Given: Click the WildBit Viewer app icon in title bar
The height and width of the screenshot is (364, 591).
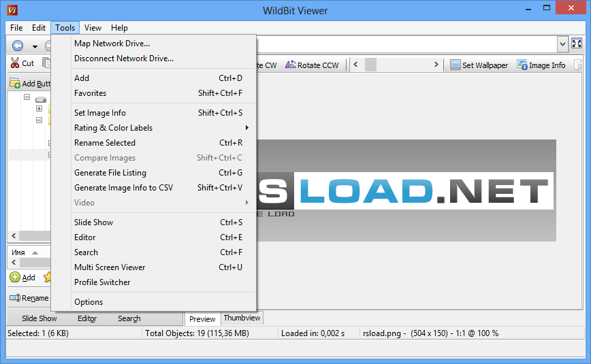Looking at the screenshot, I should [12, 10].
